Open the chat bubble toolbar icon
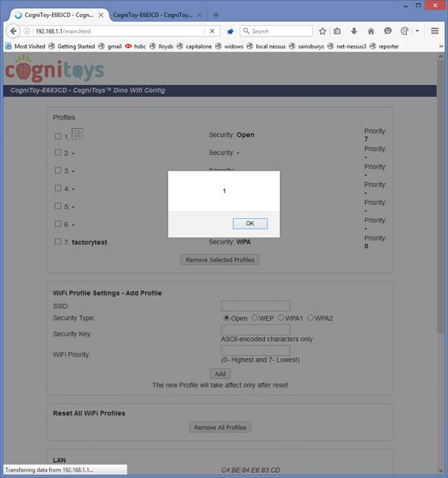The image size is (448, 478). (388, 31)
